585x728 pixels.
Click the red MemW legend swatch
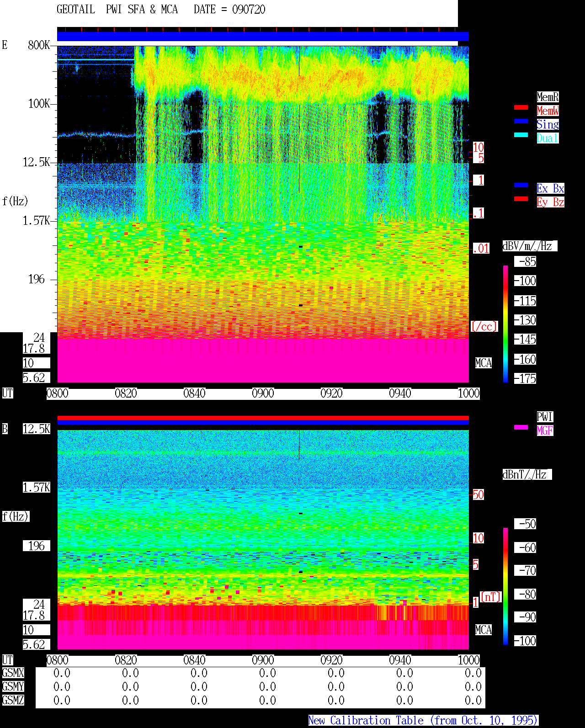pos(521,107)
